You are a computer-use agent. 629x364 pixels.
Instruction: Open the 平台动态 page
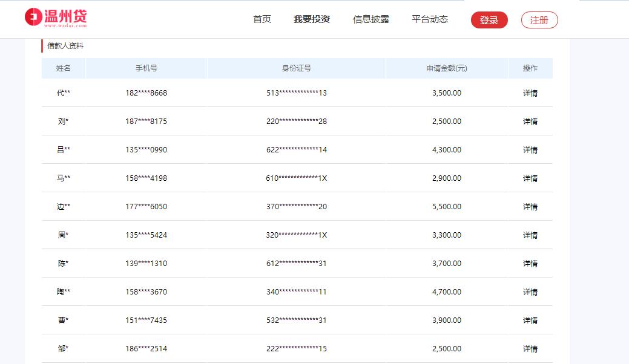point(430,19)
